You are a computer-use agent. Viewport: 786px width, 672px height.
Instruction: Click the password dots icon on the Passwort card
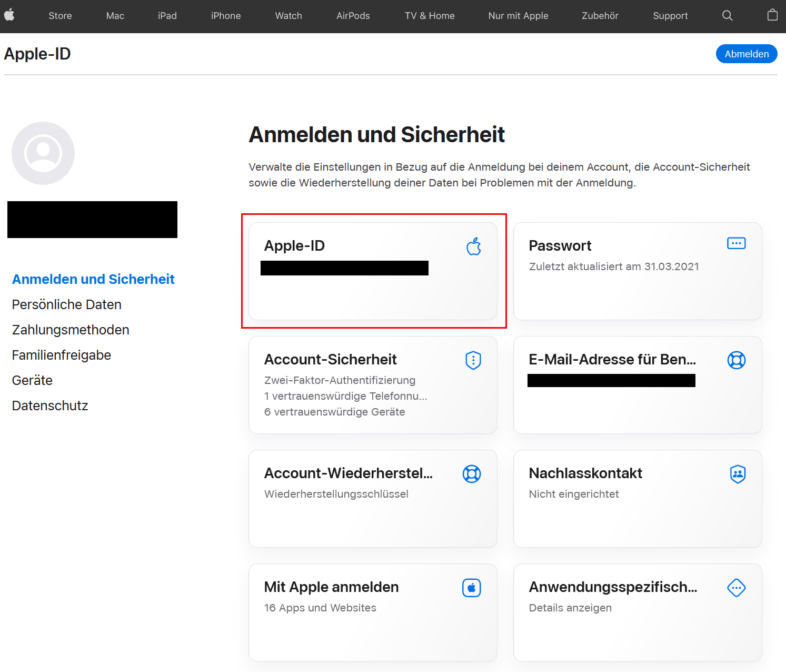point(736,243)
